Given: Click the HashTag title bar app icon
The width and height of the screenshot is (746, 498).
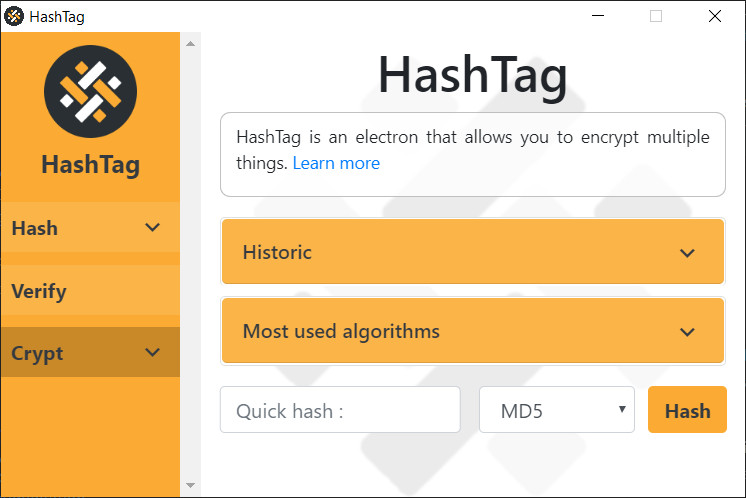Looking at the screenshot, I should pos(14,16).
